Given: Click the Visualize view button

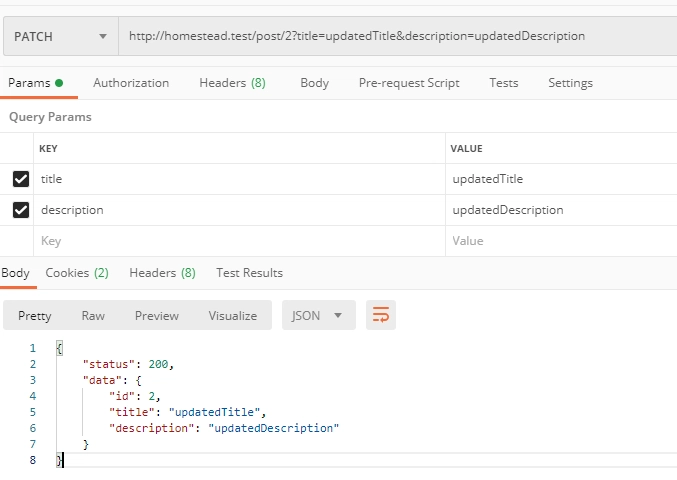Looking at the screenshot, I should click(x=233, y=315).
